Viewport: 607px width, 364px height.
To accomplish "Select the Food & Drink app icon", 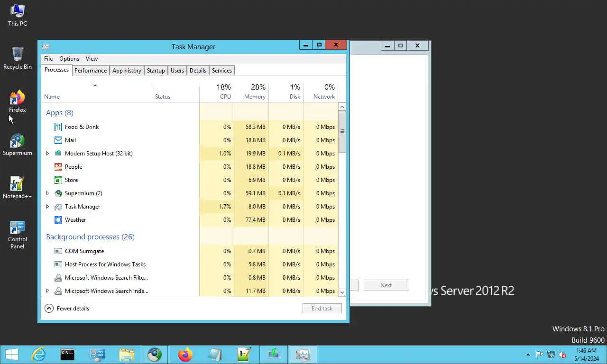I will tap(58, 127).
